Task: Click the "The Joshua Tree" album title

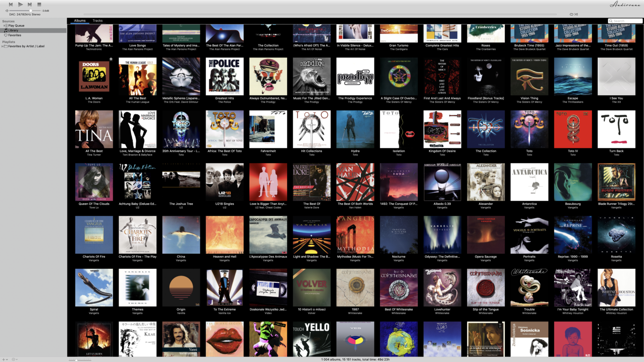Action: [181, 204]
